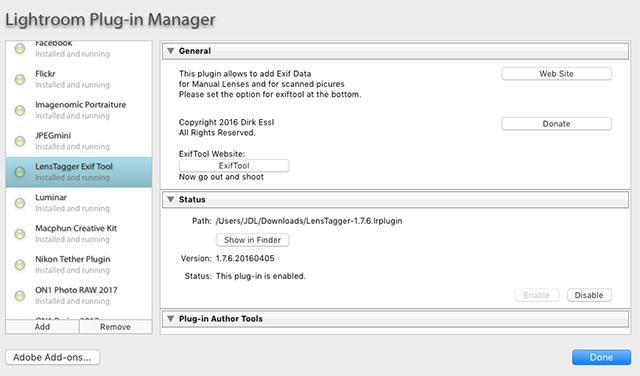This screenshot has height=376, width=640.
Task: Click the 'This plugin allows to add Exif Data' line
Action: click(245, 73)
